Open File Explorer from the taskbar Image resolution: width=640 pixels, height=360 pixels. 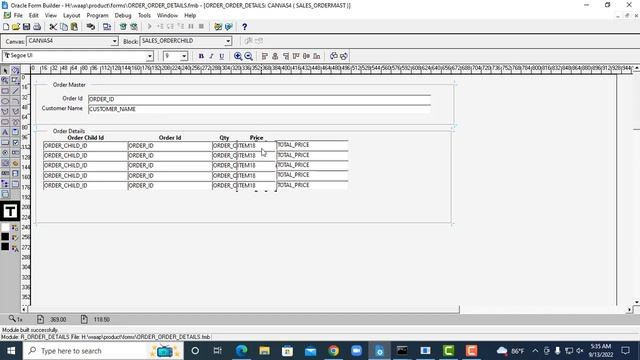pos(264,351)
